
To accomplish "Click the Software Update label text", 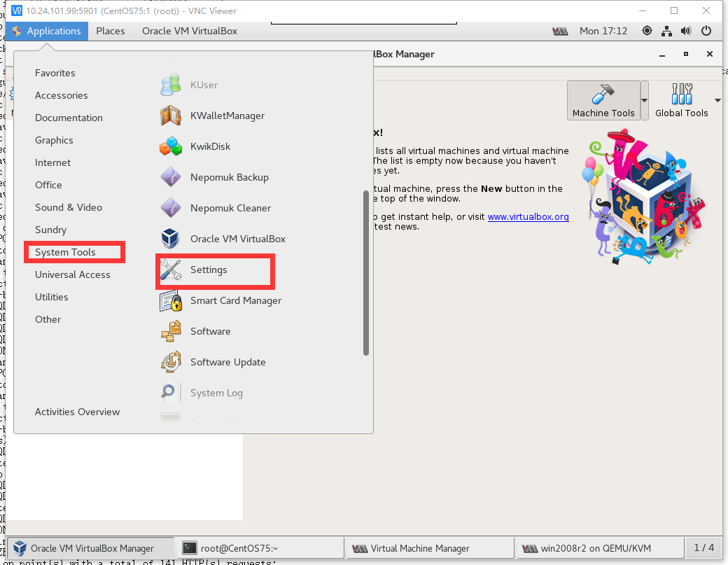I will tap(228, 362).
